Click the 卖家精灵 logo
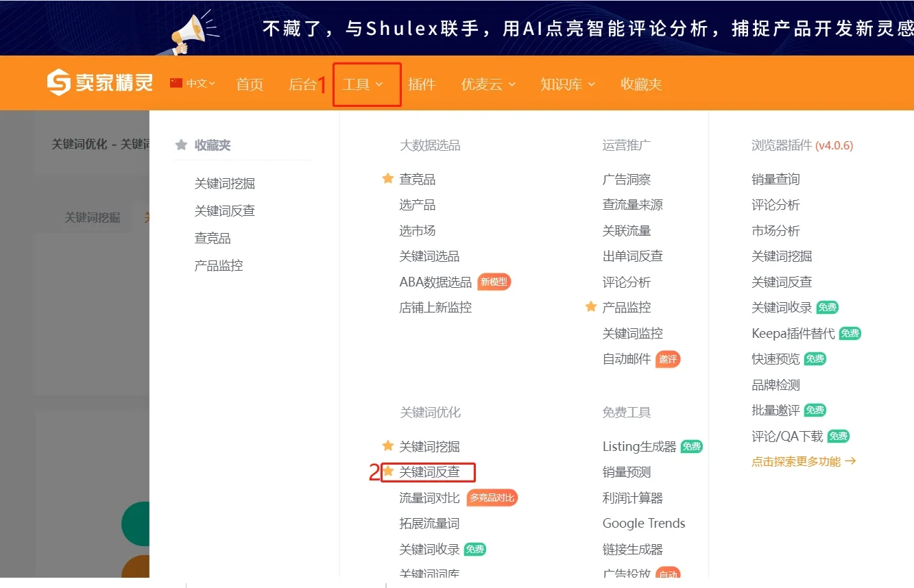The height and width of the screenshot is (588, 914). [x=99, y=83]
